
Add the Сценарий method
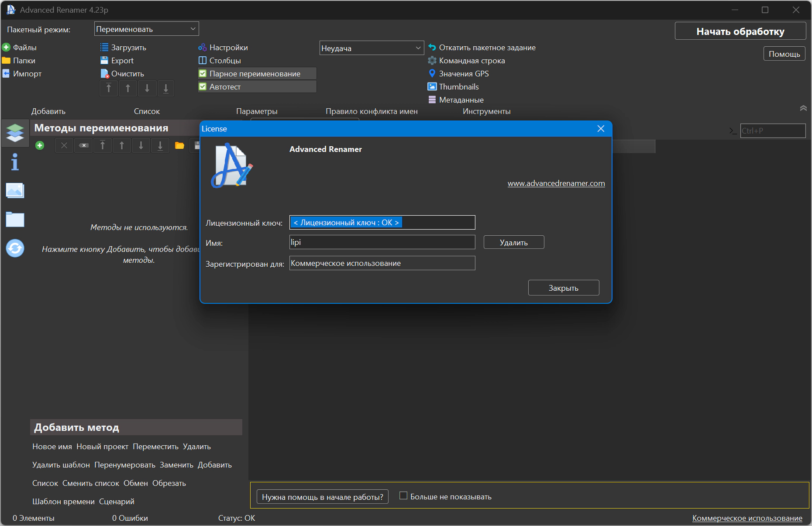[117, 502]
